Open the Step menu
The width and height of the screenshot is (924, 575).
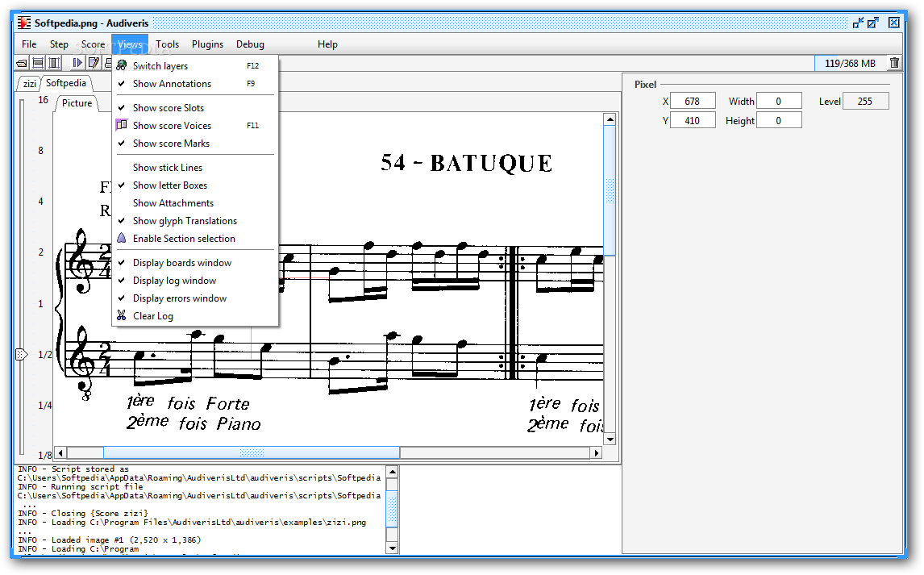(59, 44)
